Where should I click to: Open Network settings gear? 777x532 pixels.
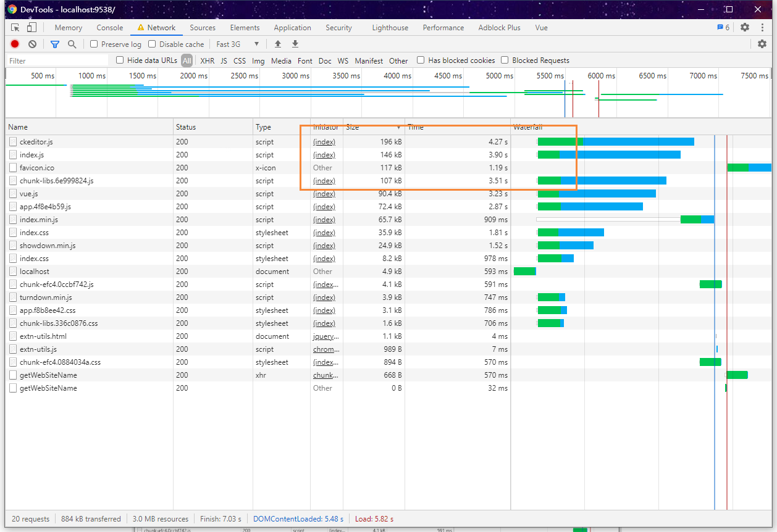pos(762,44)
